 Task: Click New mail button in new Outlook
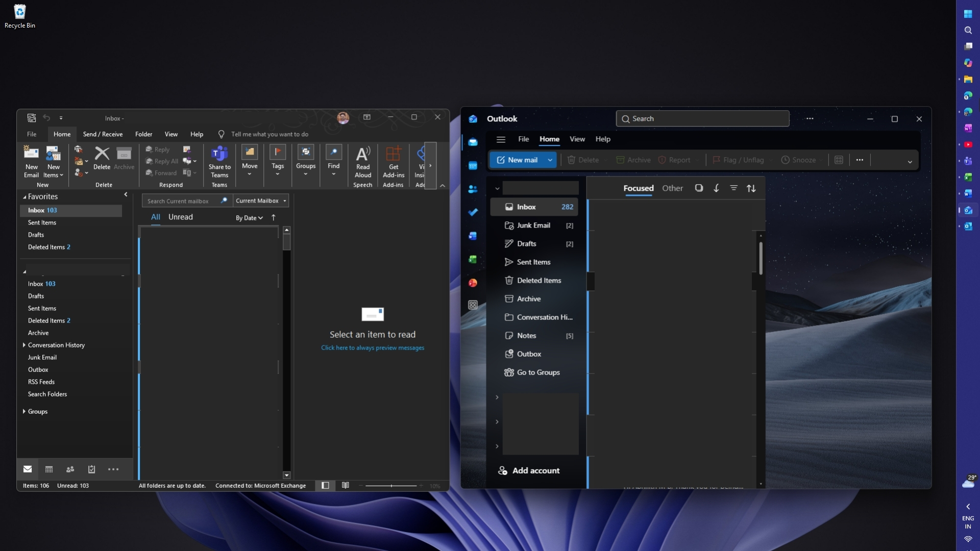pyautogui.click(x=517, y=160)
